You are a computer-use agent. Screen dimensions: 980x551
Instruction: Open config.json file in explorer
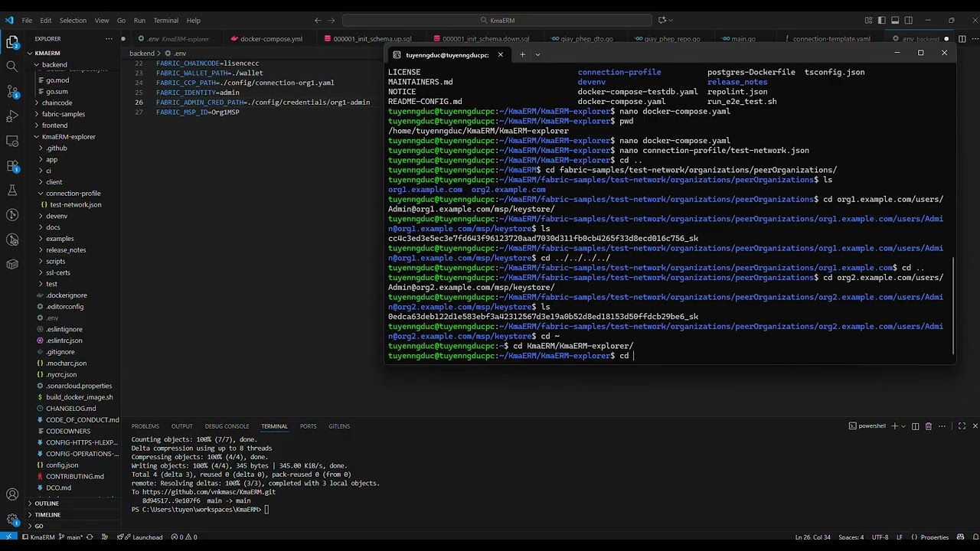tap(62, 465)
